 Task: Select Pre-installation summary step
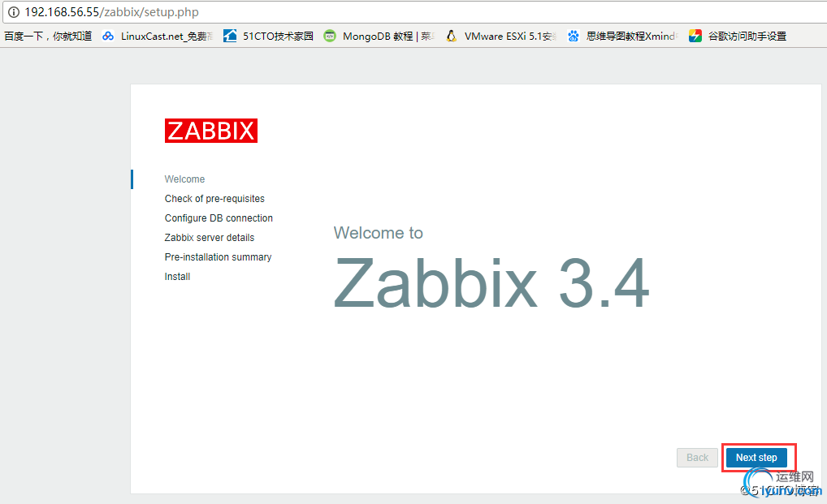point(218,257)
